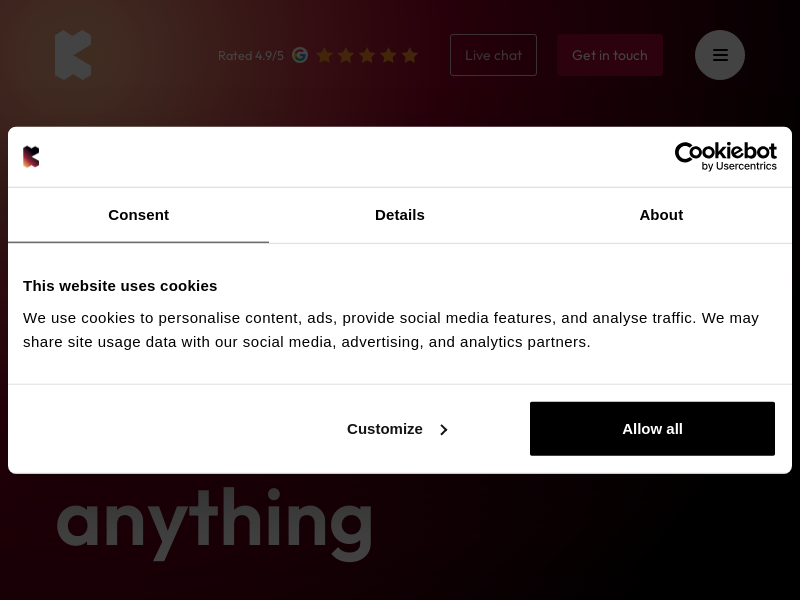Click the K site logo in the header
800x600 pixels.
[73, 55]
